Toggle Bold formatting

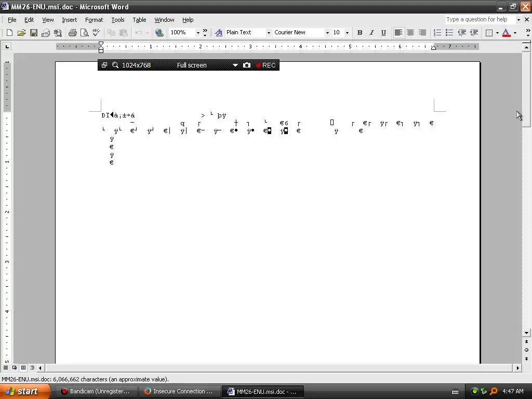[x=360, y=33]
